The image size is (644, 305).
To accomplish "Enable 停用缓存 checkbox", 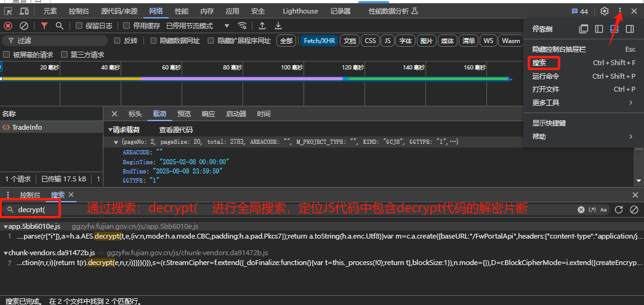I will point(126,26).
